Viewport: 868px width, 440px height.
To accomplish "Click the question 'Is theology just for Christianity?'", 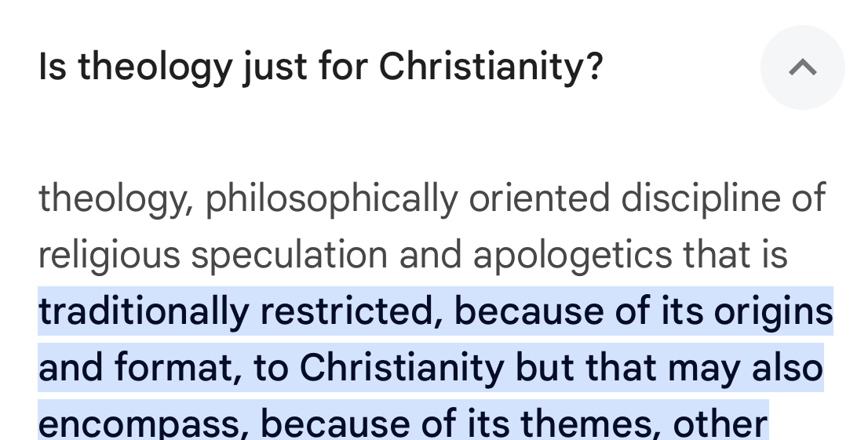I will (320, 67).
